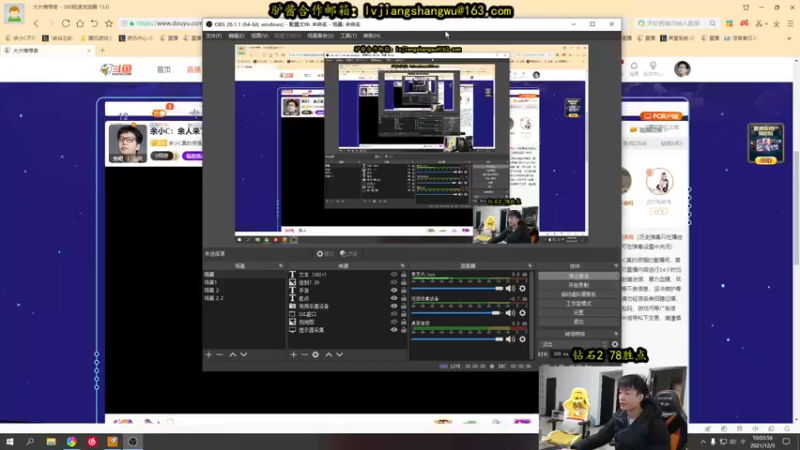Open Windows Start menu
The height and width of the screenshot is (450, 800).
(10, 442)
